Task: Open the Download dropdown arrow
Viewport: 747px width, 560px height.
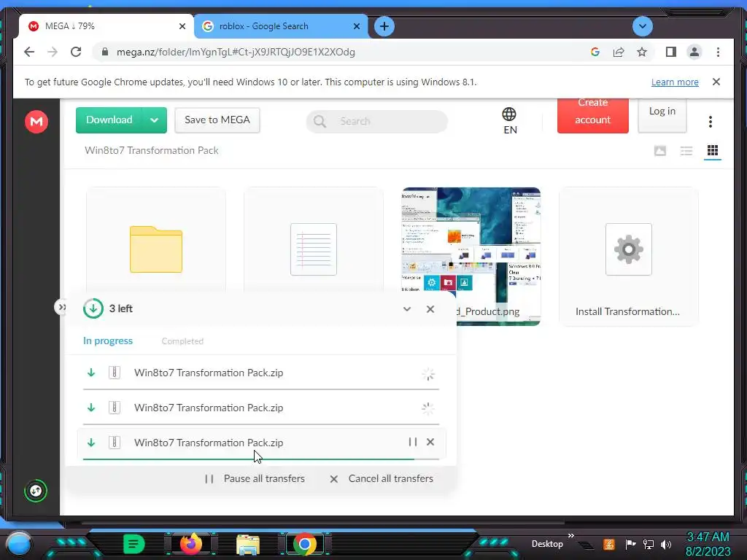Action: [x=155, y=120]
